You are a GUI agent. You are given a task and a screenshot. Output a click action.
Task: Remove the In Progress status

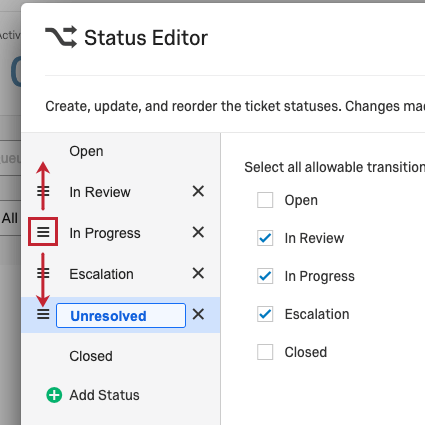(198, 232)
